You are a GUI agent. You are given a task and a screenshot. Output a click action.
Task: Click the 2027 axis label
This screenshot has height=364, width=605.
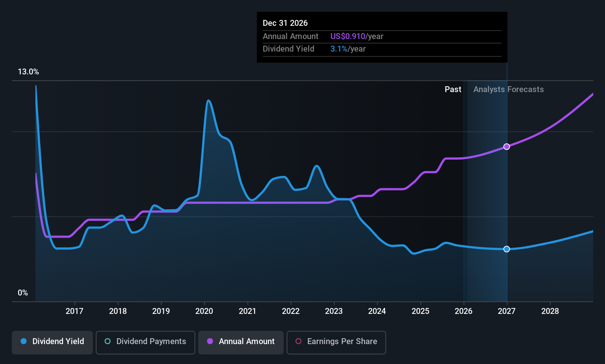coord(507,311)
